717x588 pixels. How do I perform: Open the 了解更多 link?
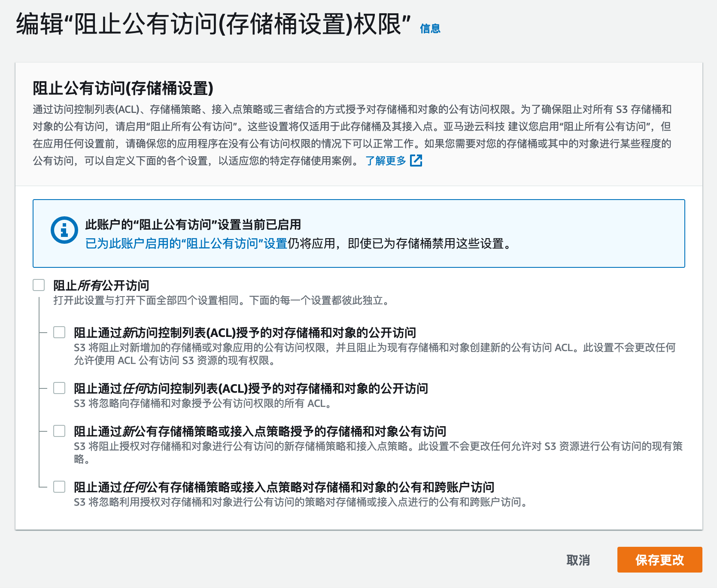pos(386,161)
